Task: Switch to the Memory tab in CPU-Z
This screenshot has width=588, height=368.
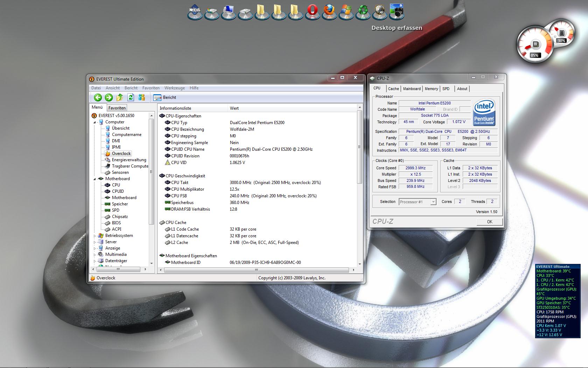Action: click(x=431, y=89)
